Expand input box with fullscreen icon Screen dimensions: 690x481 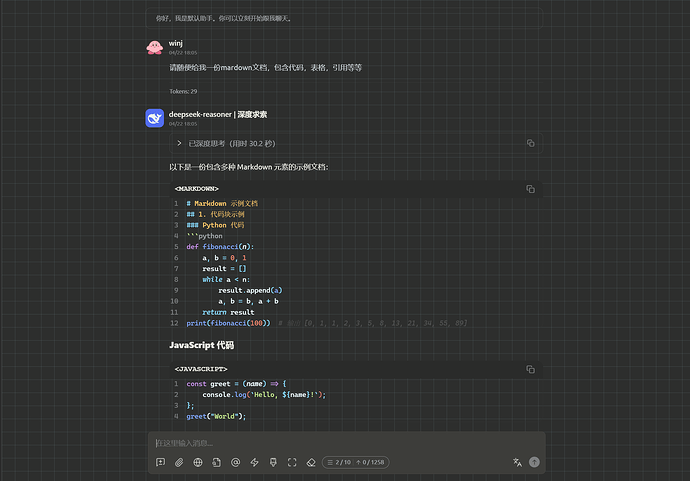point(292,462)
